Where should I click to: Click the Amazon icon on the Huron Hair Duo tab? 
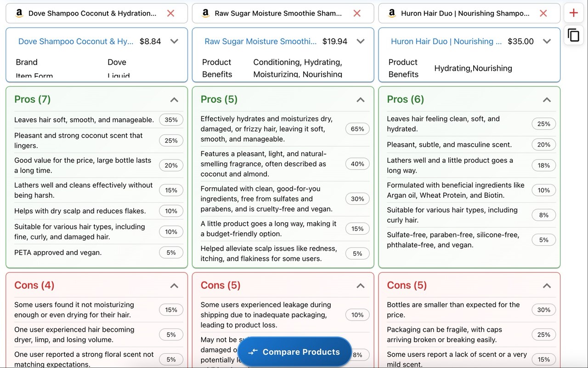(392, 13)
